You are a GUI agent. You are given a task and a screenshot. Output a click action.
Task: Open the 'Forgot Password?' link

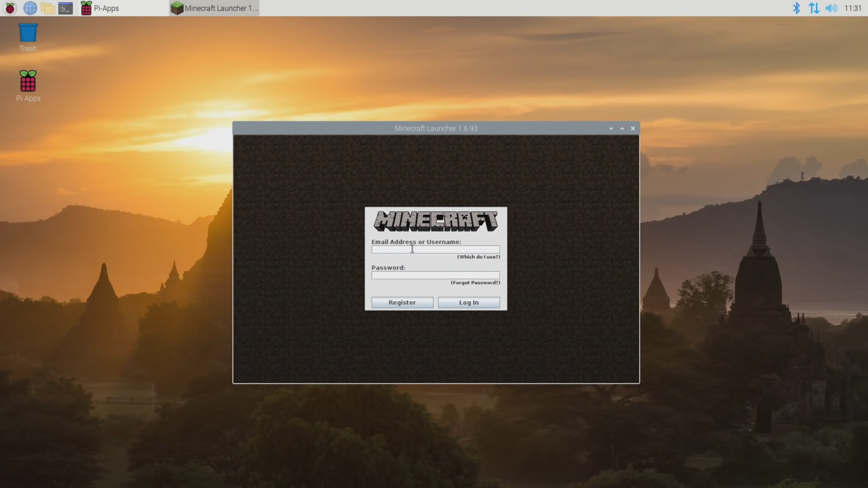tap(474, 282)
